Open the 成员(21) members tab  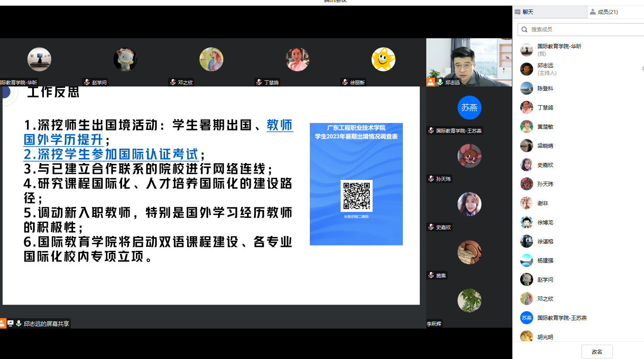607,12
